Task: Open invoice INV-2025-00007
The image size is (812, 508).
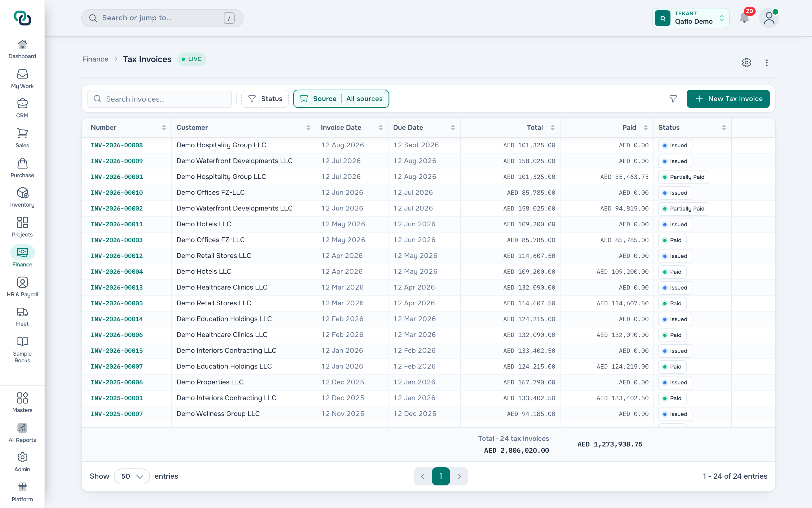Action: tap(117, 414)
